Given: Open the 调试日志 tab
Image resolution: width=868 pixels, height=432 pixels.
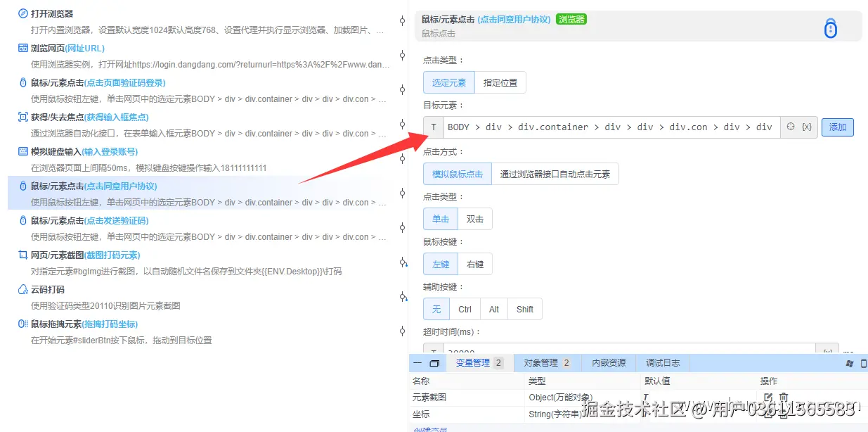Looking at the screenshot, I should 662,362.
